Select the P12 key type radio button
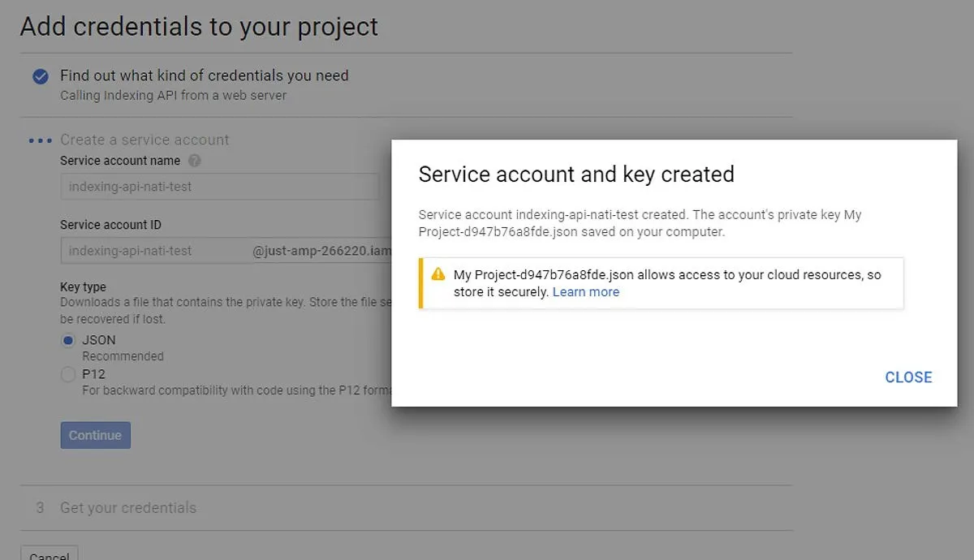The height and width of the screenshot is (560, 974). tap(68, 375)
